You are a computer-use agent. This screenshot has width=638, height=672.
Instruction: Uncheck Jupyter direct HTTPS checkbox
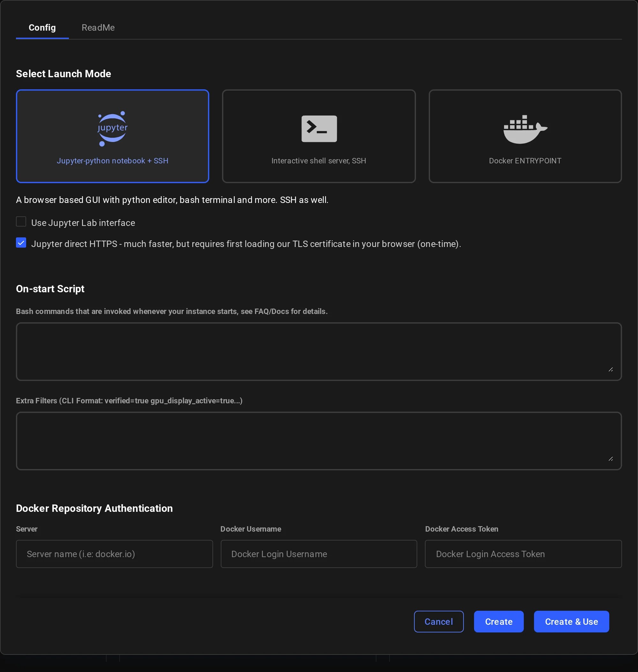point(21,243)
